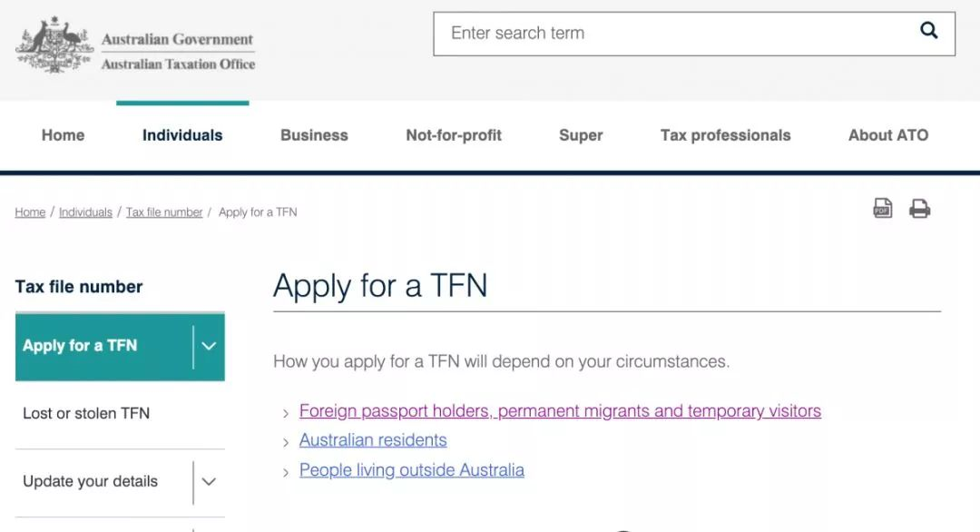Screen dimensions: 980x532
Task: Select the Individuals navigation tab
Action: [x=182, y=135]
